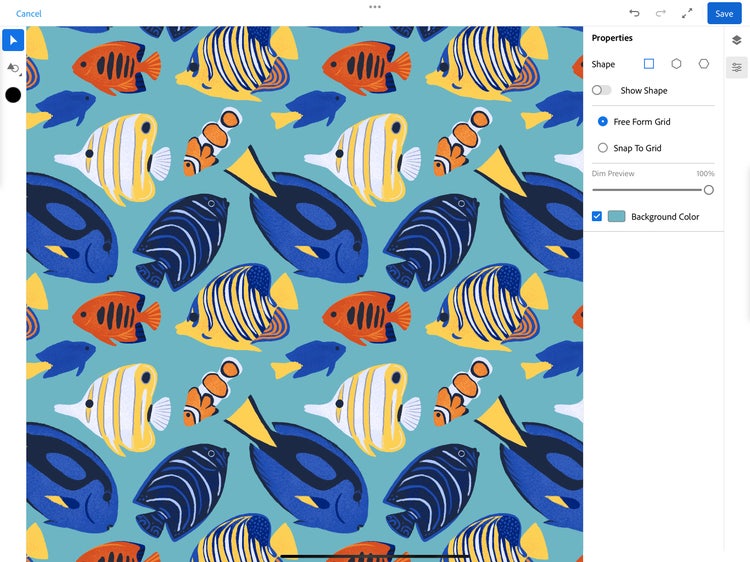Screen dimensions: 750x562
Task: Choose the square repeat shape
Action: [x=649, y=64]
